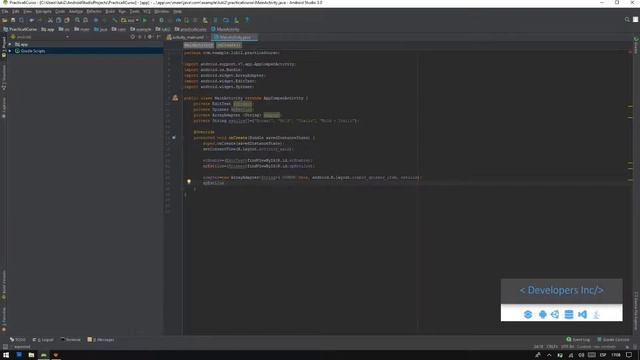Image resolution: width=640 pixels, height=360 pixels.
Task: Click the Android Studio taskbar icon
Action: point(43,355)
